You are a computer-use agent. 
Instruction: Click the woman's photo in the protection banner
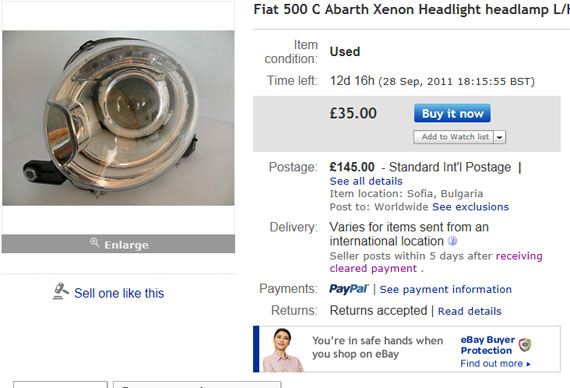(x=282, y=350)
